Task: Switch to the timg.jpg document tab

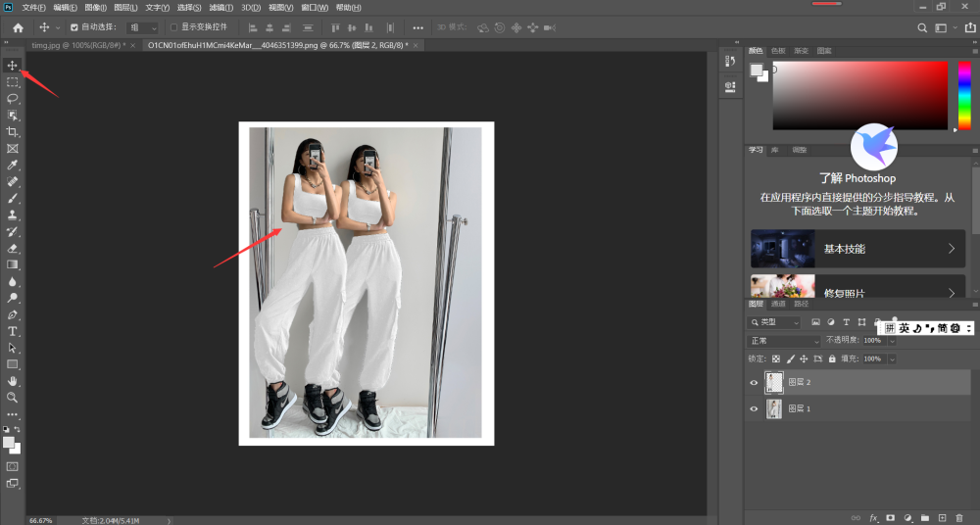Action: tap(78, 46)
